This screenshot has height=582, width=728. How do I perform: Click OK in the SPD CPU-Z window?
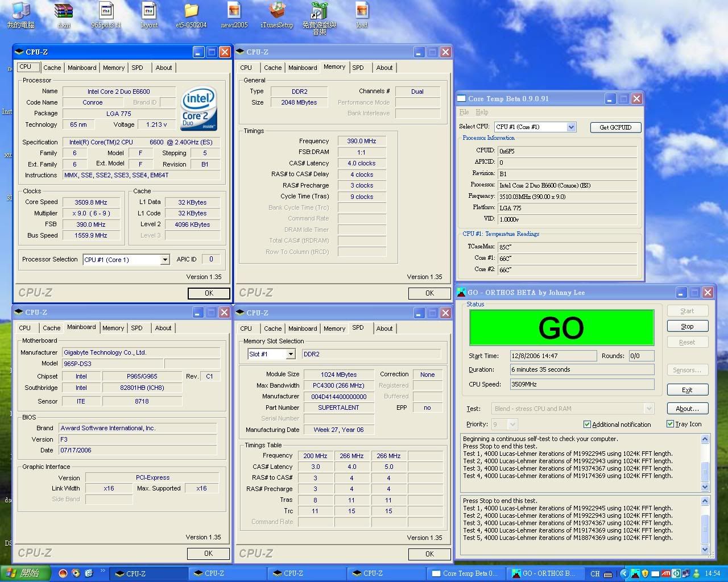[x=429, y=554]
